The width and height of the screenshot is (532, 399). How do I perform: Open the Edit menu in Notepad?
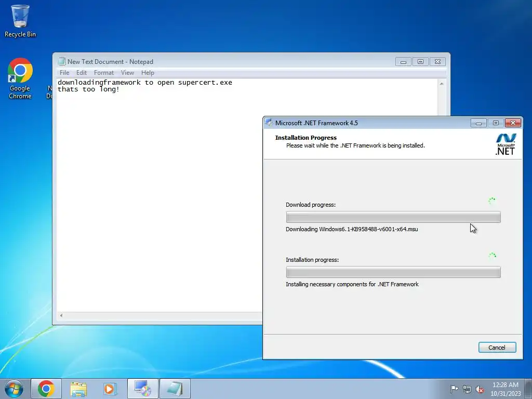click(82, 73)
